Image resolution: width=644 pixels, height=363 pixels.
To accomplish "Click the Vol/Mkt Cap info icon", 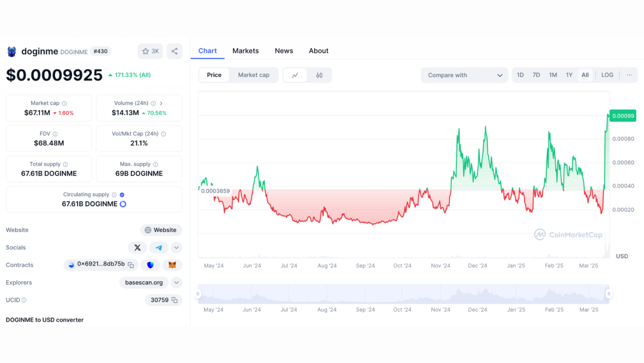I will click(x=164, y=134).
